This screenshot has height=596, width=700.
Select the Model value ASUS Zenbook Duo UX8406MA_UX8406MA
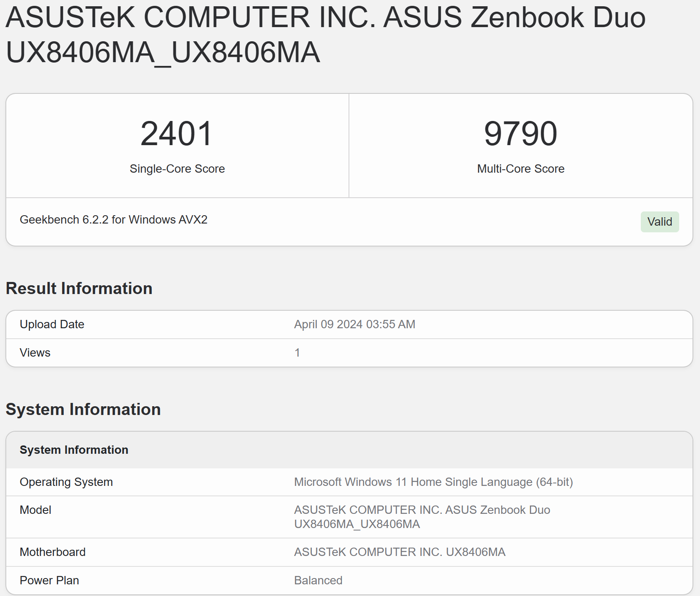point(422,517)
